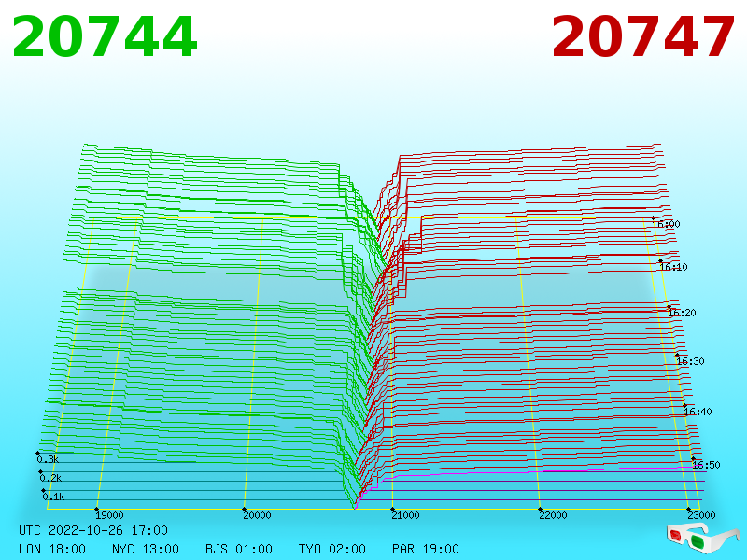This screenshot has height=560, width=747.
Task: Click the 22000 price axis label
Action: (x=553, y=515)
